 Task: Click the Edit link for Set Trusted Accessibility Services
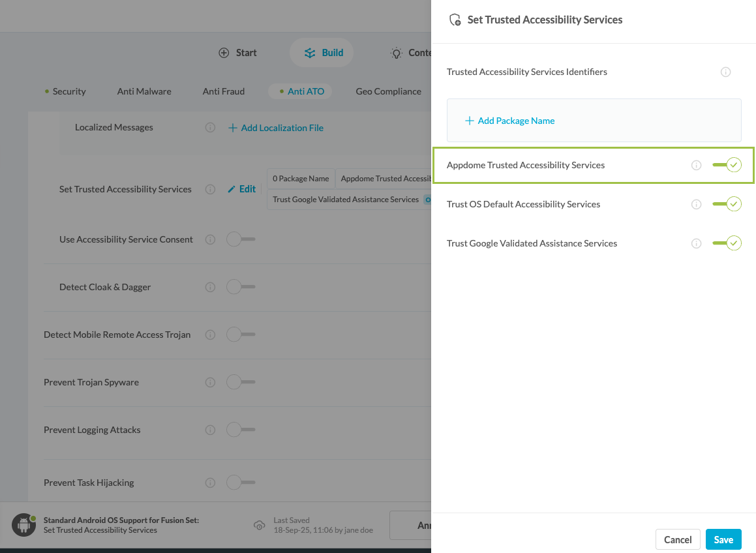point(242,188)
